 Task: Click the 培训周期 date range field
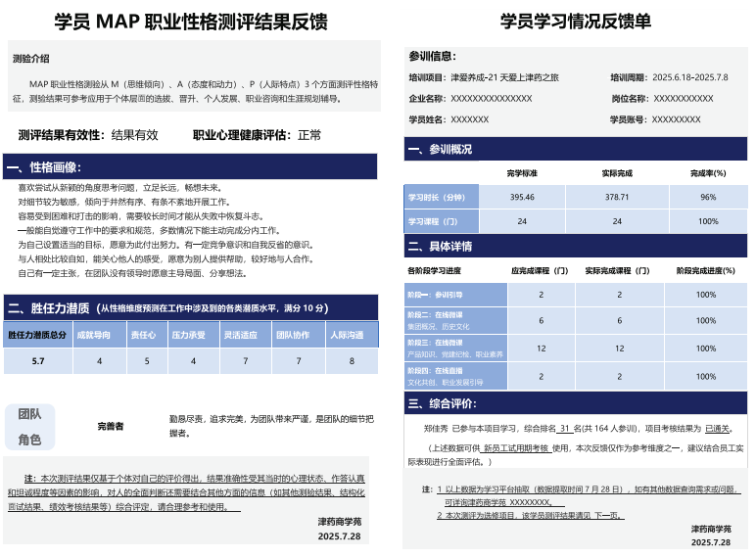(x=689, y=77)
